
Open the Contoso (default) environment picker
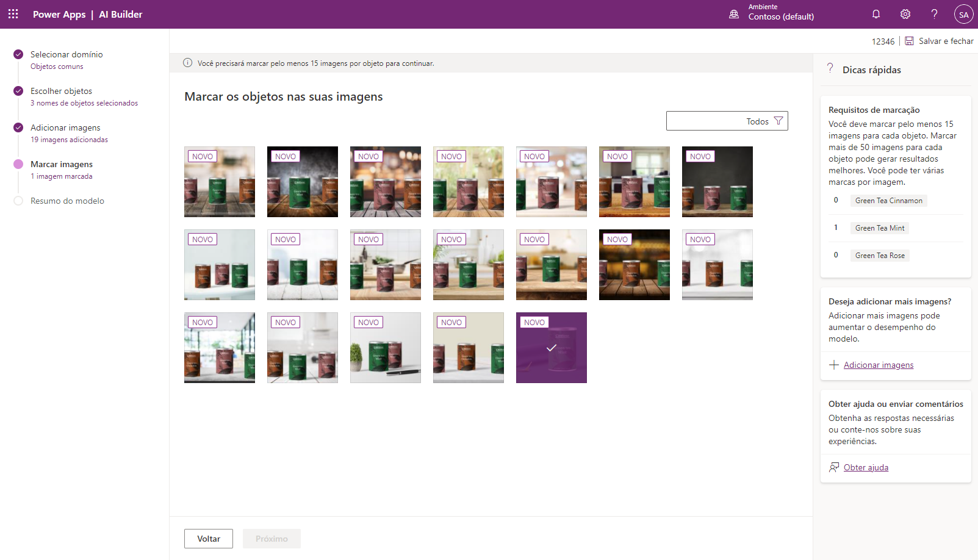coord(781,16)
